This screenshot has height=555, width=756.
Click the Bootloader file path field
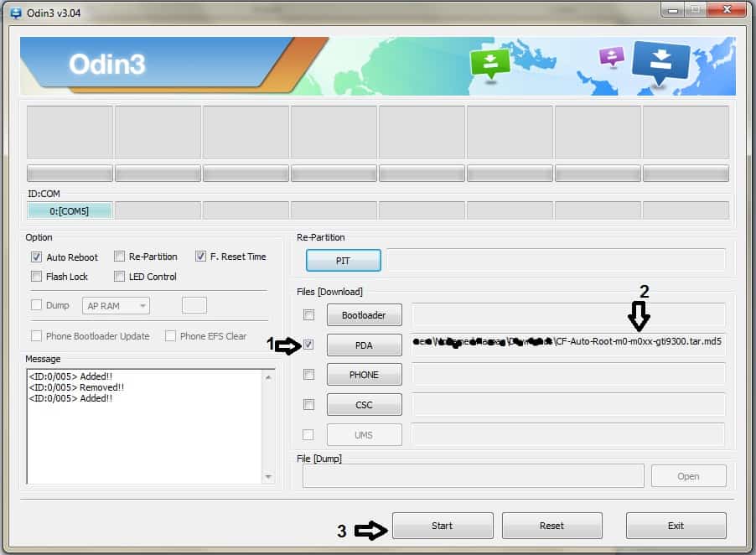[568, 315]
